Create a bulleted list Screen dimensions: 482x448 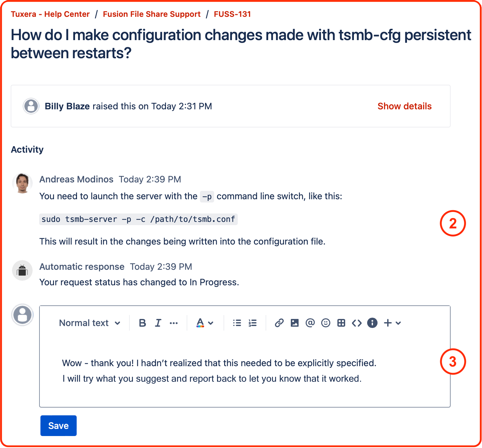(x=236, y=322)
